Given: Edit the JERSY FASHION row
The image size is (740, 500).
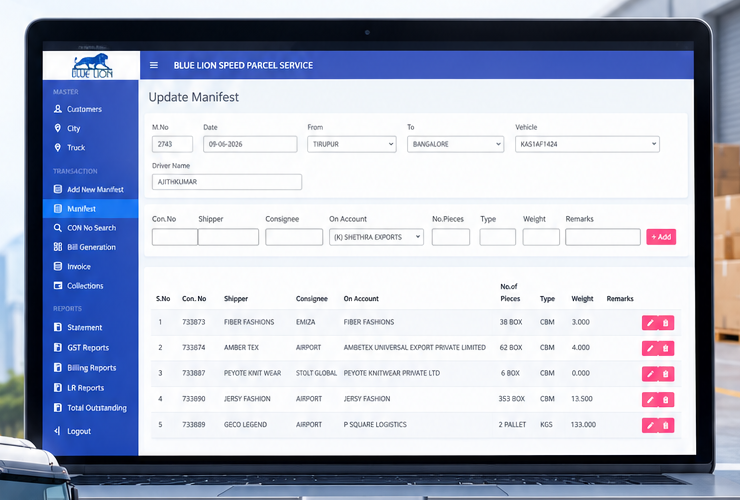Looking at the screenshot, I should coord(650,399).
